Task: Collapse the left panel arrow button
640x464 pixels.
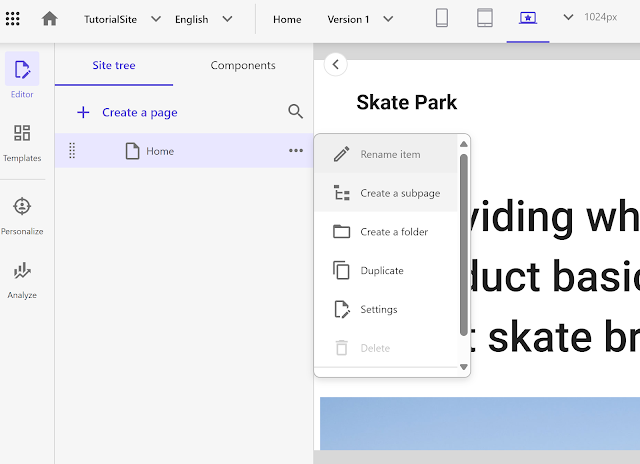Action: [336, 64]
